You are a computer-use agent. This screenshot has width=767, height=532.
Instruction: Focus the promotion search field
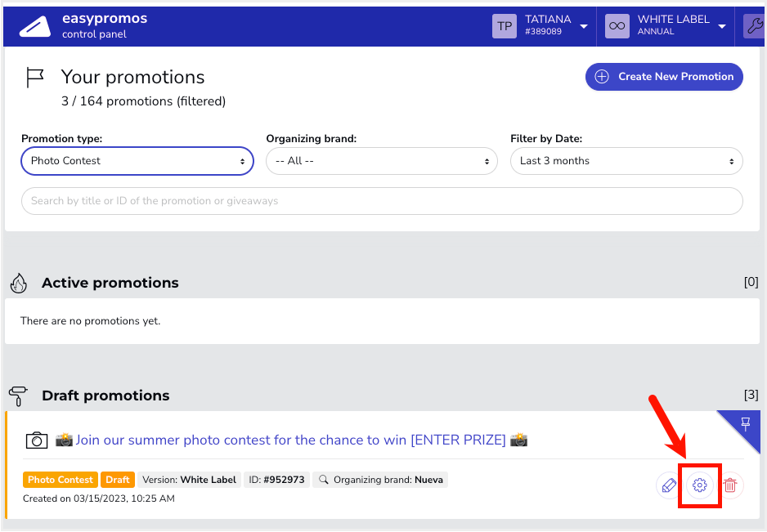[382, 201]
